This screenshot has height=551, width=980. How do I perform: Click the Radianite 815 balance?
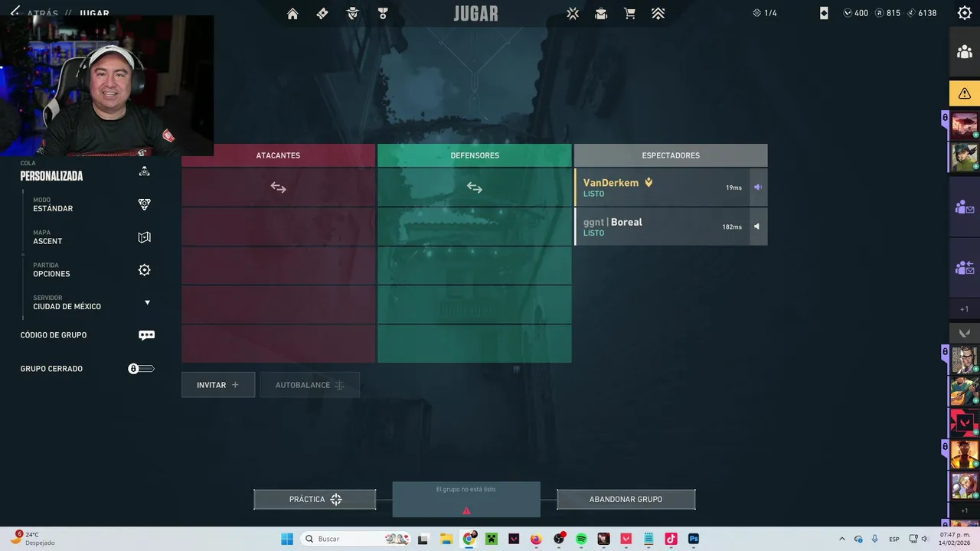click(x=888, y=13)
